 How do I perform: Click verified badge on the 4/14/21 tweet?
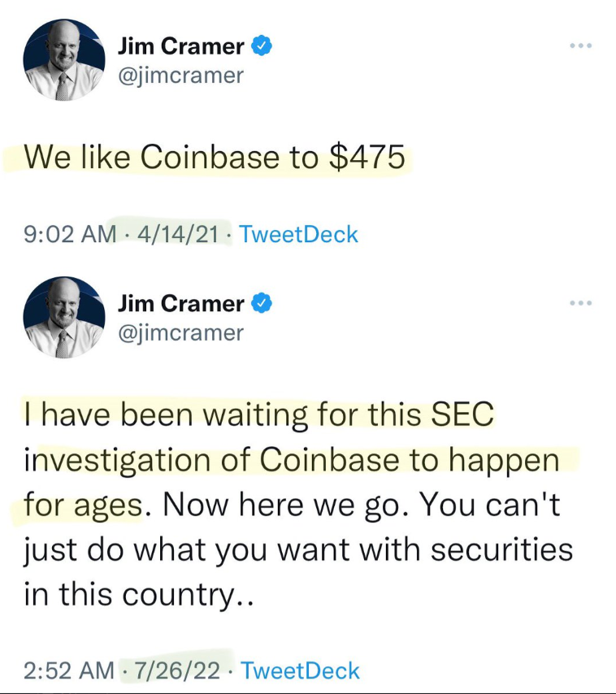[262, 46]
